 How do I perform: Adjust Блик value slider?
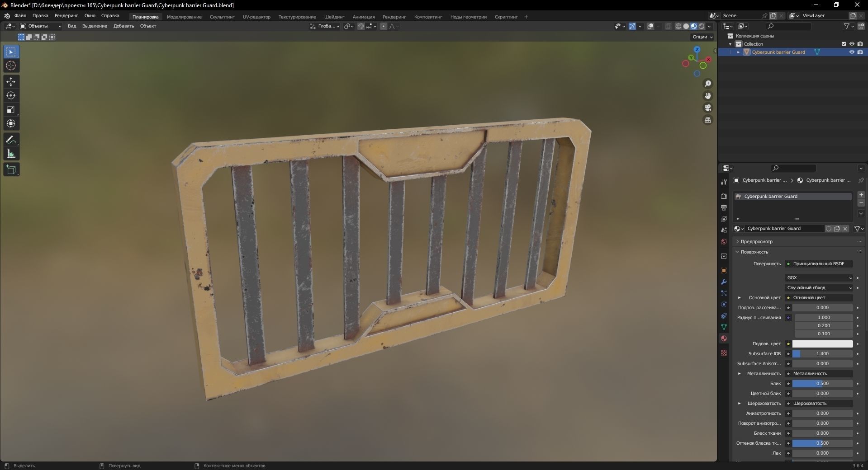[x=822, y=384]
